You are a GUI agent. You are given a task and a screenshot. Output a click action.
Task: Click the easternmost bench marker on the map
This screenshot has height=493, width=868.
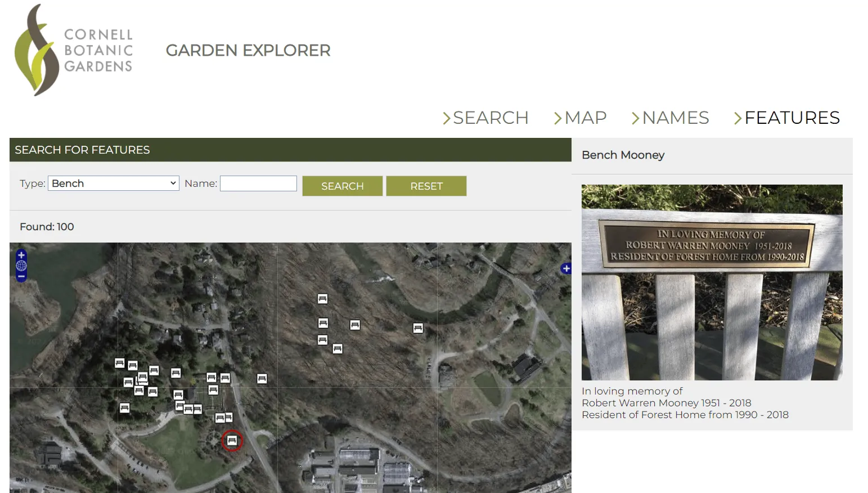click(418, 328)
